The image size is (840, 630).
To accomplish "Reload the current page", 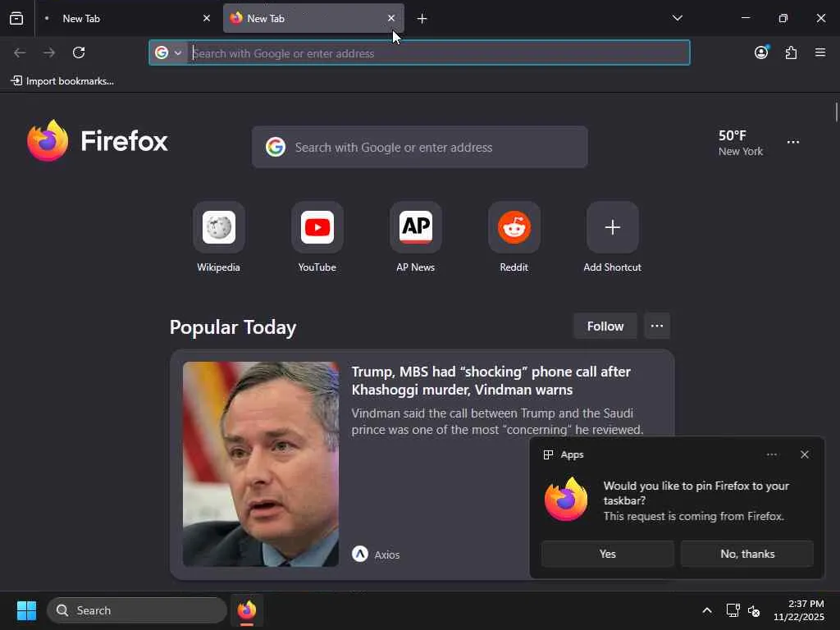I will click(x=79, y=52).
